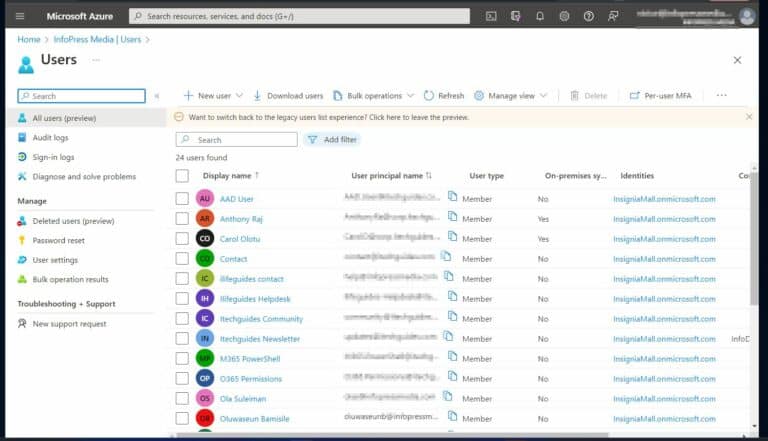Open New support request
This screenshot has width=768, height=441.
click(69, 324)
